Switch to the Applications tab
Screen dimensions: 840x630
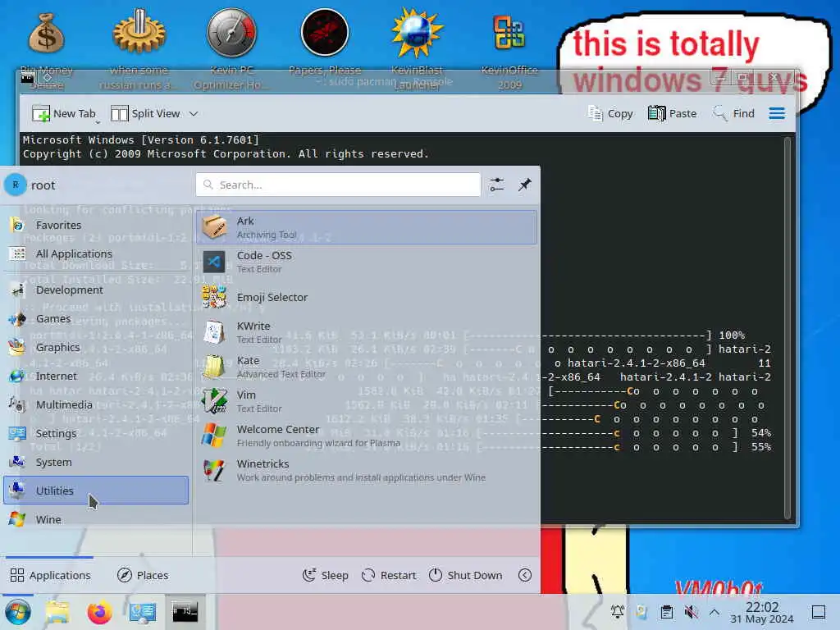coord(50,575)
